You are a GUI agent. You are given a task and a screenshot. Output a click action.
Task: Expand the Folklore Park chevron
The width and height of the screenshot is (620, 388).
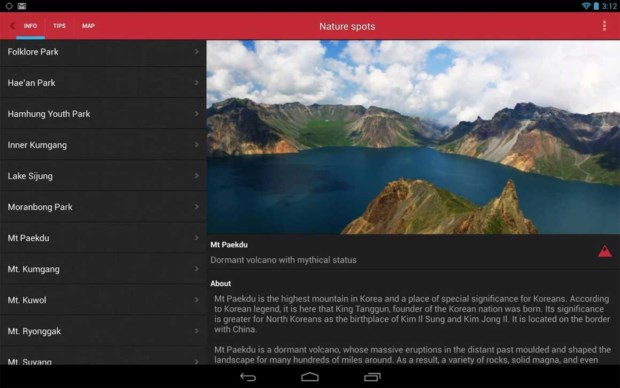197,52
